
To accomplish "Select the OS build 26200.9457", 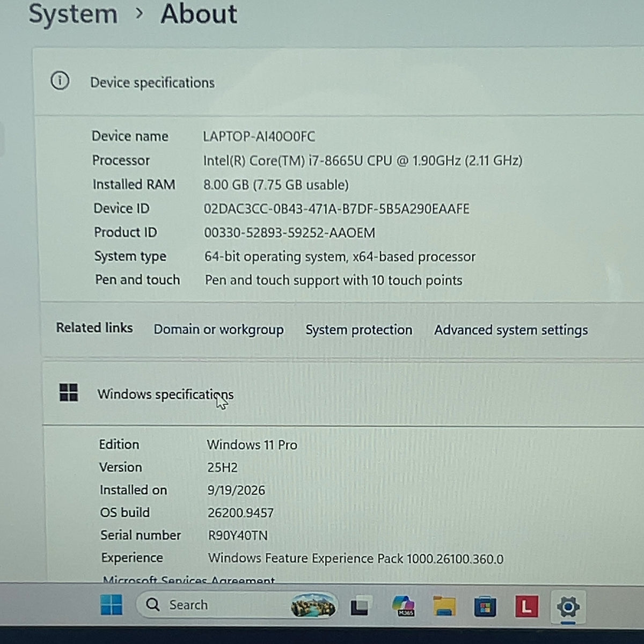I will point(240,513).
